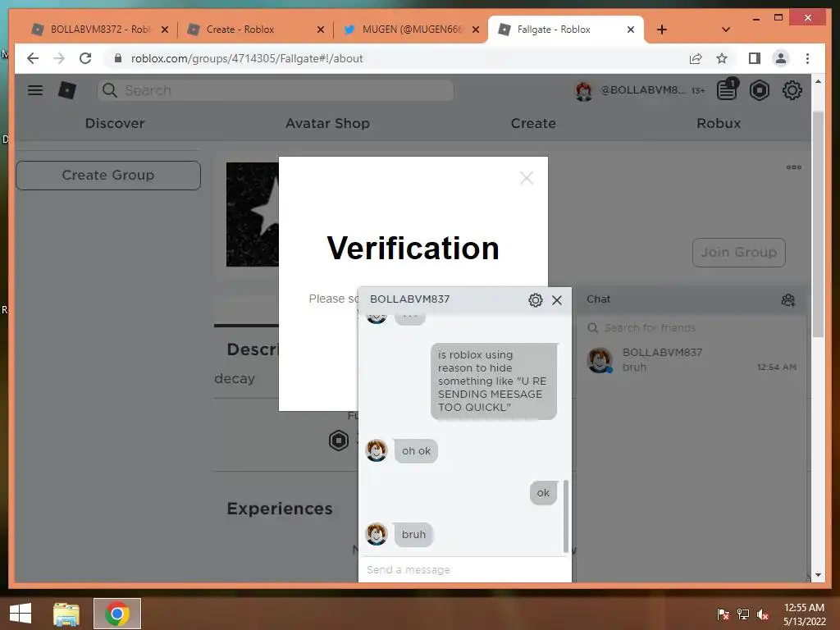This screenshot has width=840, height=630.
Task: Click the 'bruh' chat message bubble
Action: tap(413, 535)
